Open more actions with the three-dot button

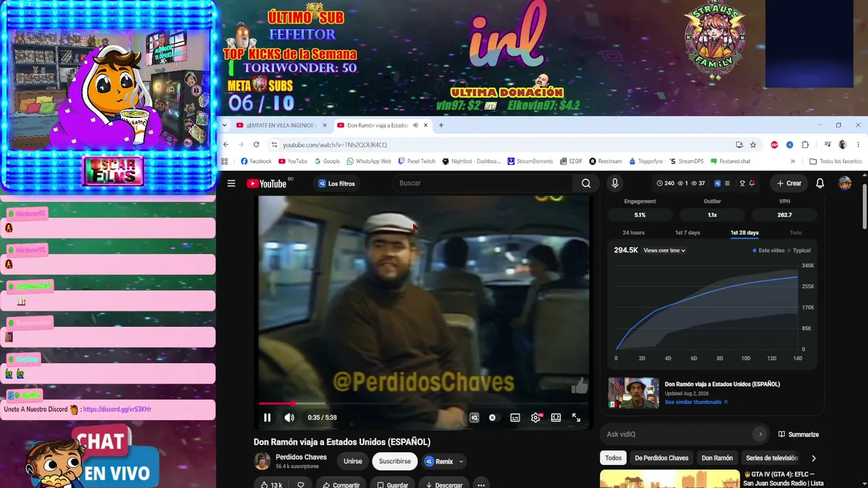tap(481, 484)
